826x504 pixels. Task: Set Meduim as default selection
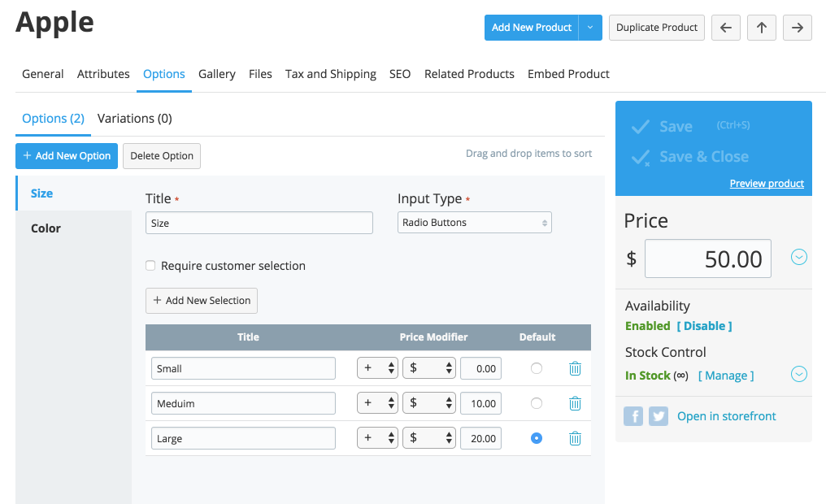click(537, 403)
